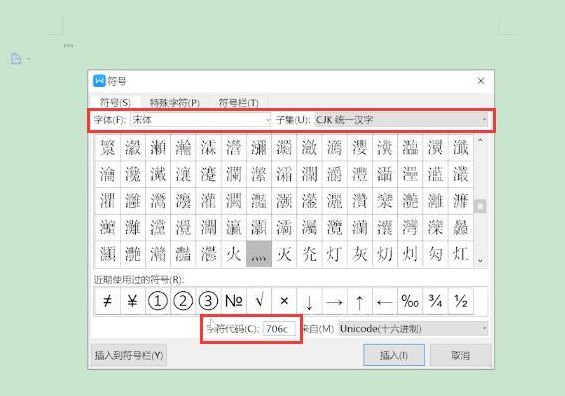Select the 灯 character in the grid

pyautogui.click(x=334, y=254)
